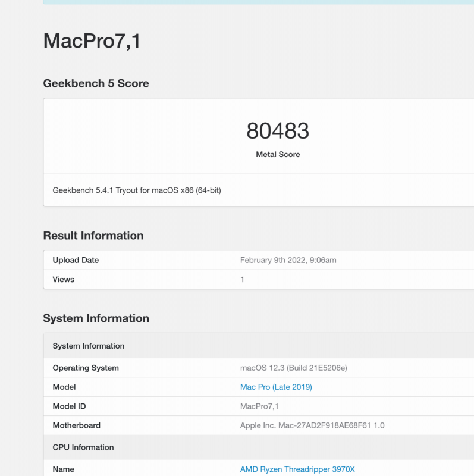Select the macOS 12.3 (Build 21E5206e) value
The width and height of the screenshot is (474, 476).
pyautogui.click(x=293, y=368)
